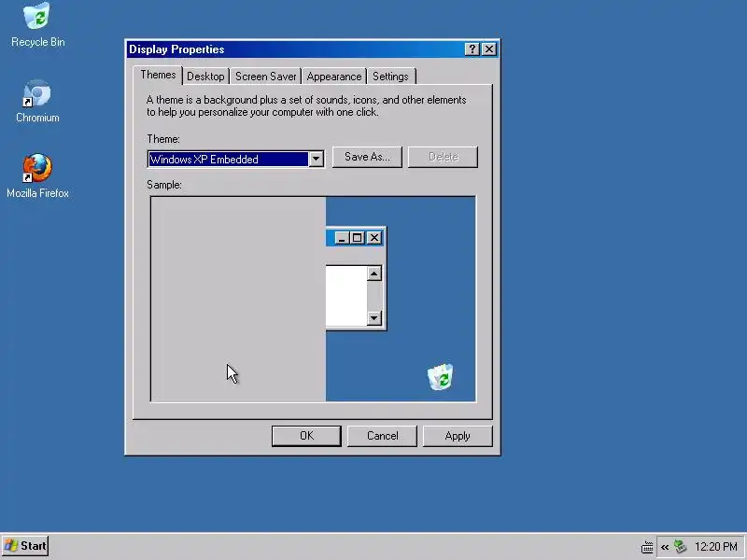
Task: Switch to the Themes tab
Action: (x=158, y=76)
